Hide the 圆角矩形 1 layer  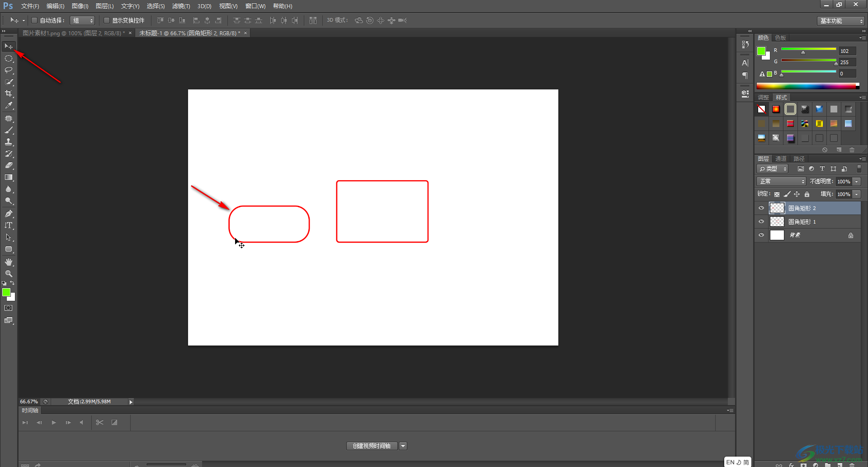tap(761, 222)
